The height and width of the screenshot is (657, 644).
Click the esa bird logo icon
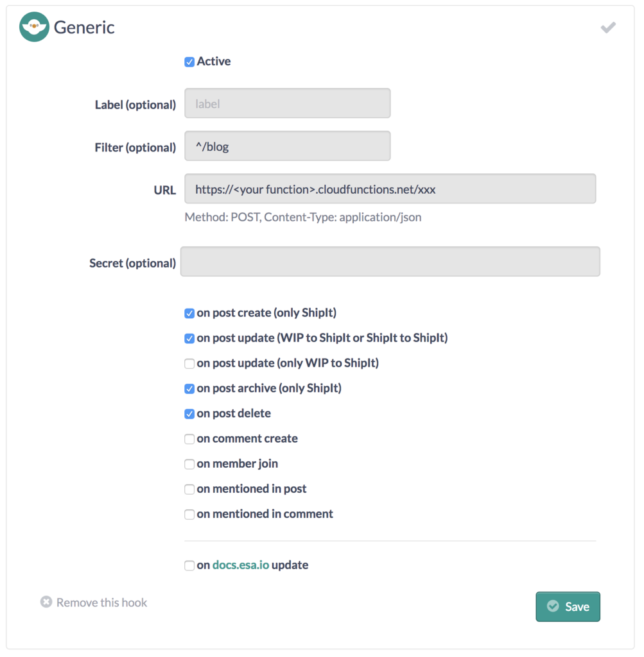34,27
